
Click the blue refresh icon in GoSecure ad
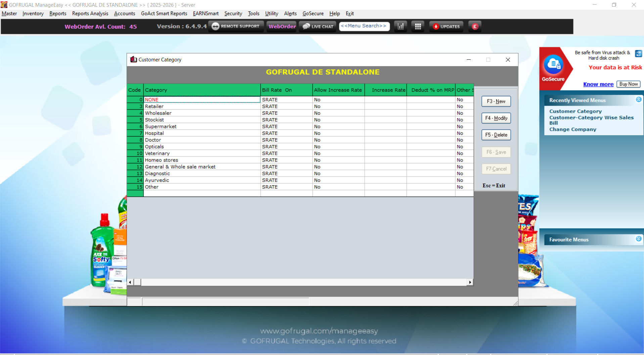pos(638,53)
